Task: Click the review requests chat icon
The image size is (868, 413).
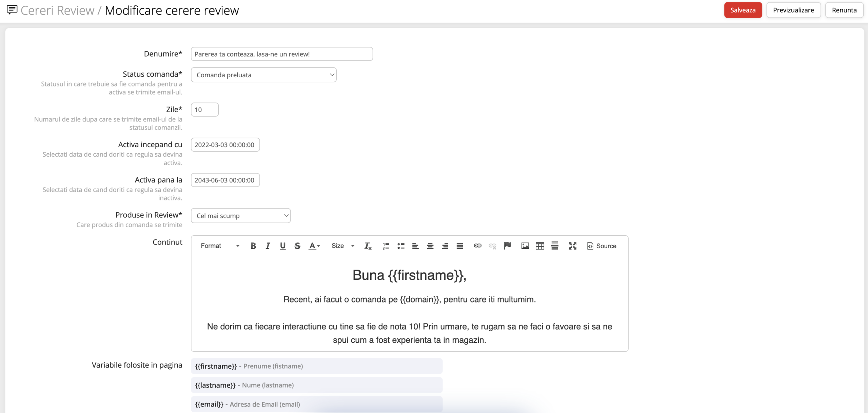Action: [12, 10]
